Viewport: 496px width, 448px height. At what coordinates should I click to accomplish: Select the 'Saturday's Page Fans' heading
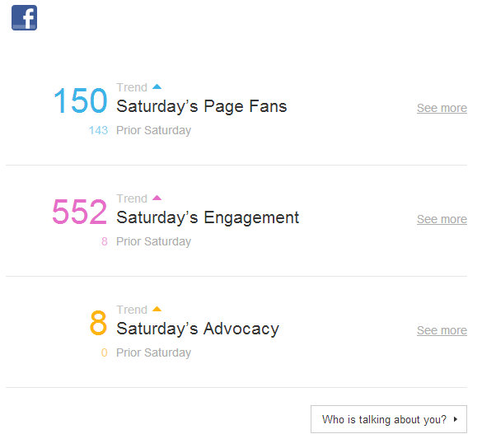[x=202, y=106]
